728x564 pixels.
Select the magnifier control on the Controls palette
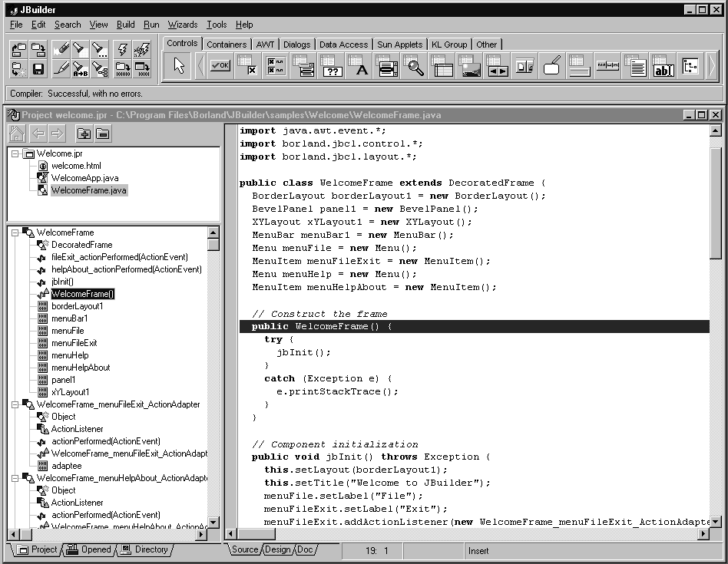point(415,68)
